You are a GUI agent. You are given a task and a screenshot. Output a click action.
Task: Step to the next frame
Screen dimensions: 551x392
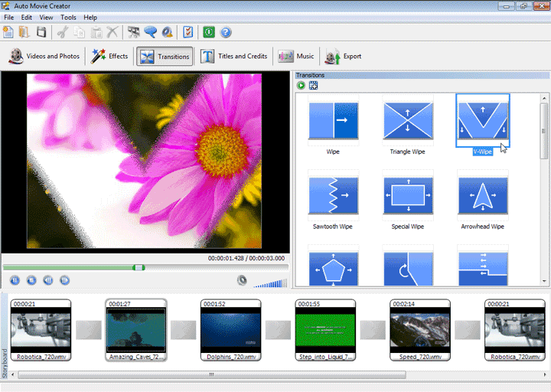click(x=65, y=280)
